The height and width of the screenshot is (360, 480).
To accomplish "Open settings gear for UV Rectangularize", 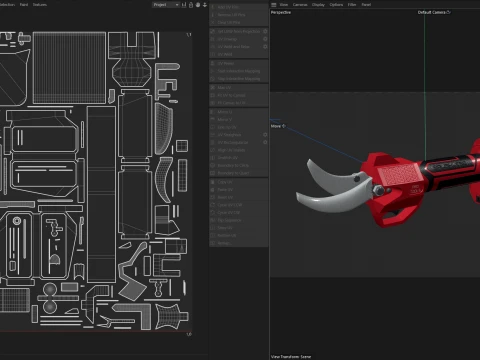I will [265, 143].
